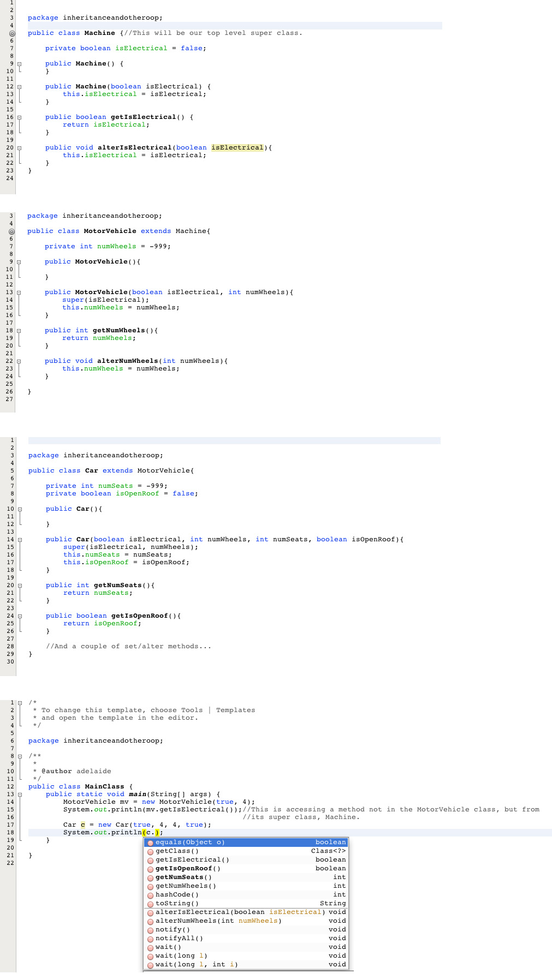This screenshot has height=980, width=552.
Task: Click the highlighted isElectrical parameter in alterIsElectrical
Action: (238, 148)
